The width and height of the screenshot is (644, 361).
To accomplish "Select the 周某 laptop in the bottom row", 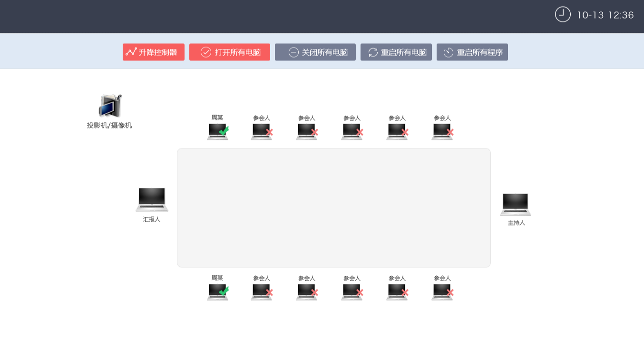I will click(x=217, y=292).
